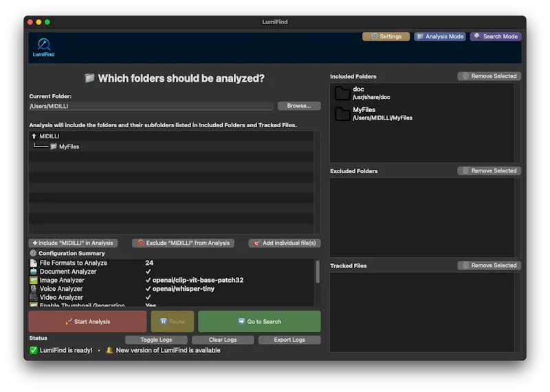Maximize the LumiFind window
The width and height of the screenshot is (550, 392).
tap(47, 22)
